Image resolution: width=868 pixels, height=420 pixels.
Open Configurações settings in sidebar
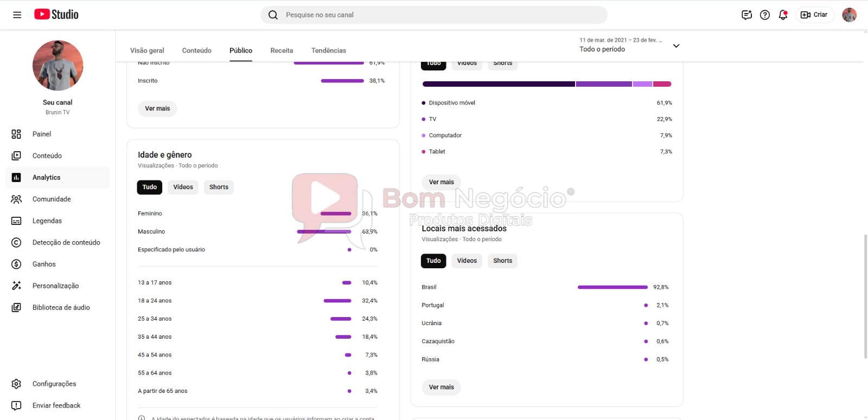54,384
